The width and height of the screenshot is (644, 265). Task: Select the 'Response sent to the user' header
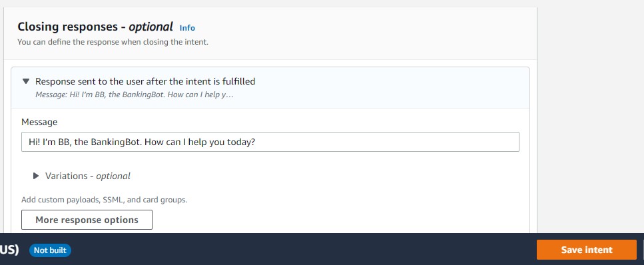click(x=145, y=81)
